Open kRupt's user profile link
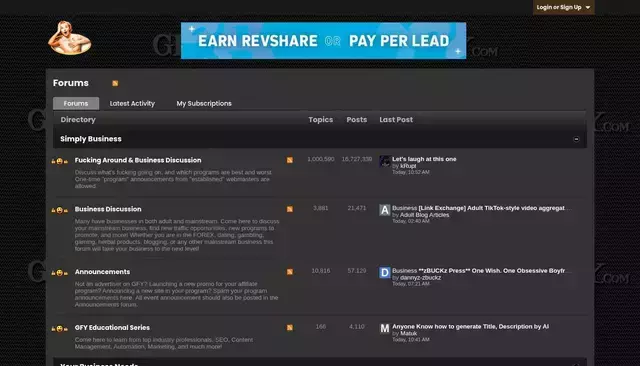 [408, 166]
